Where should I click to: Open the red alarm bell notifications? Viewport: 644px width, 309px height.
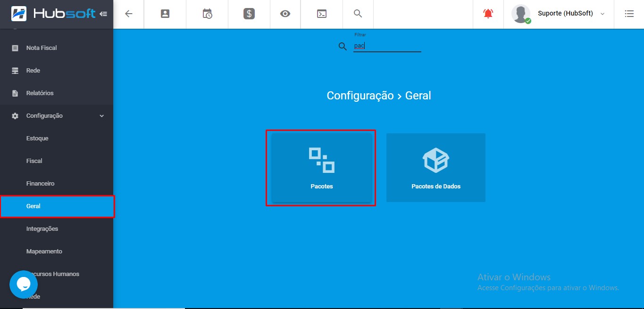tap(488, 14)
